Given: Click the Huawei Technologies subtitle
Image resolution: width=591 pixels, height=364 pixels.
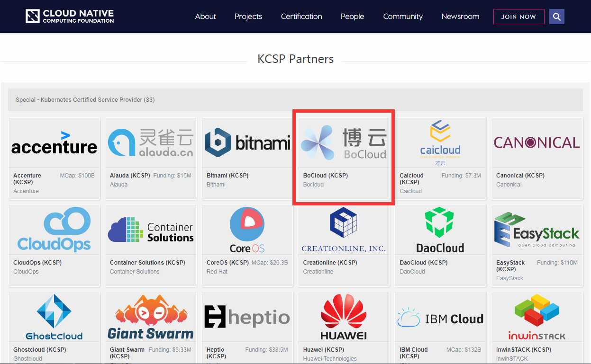Looking at the screenshot, I should click(330, 359).
